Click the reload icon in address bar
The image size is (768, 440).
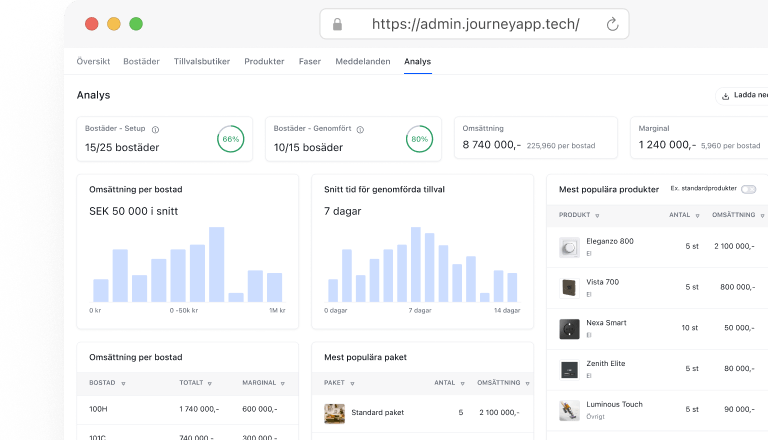coord(612,24)
